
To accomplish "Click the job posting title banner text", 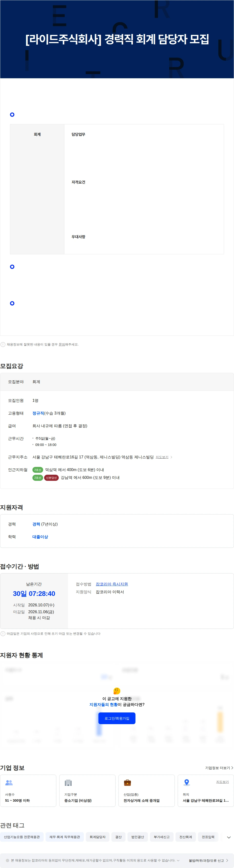I will [117, 39].
